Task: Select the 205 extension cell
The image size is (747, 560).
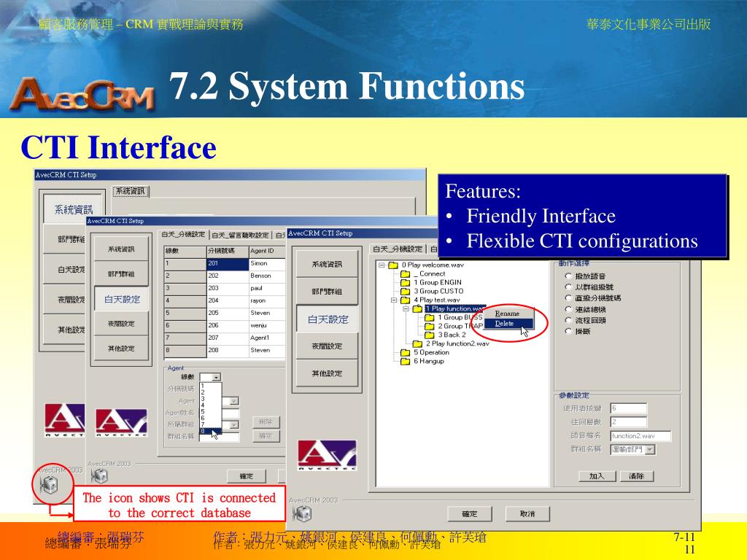Action: (228, 313)
